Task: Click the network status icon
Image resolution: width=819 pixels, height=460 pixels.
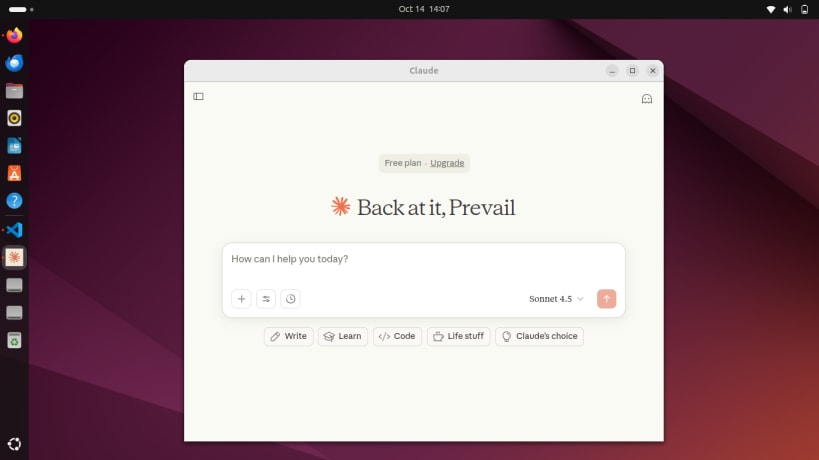Action: tap(770, 9)
